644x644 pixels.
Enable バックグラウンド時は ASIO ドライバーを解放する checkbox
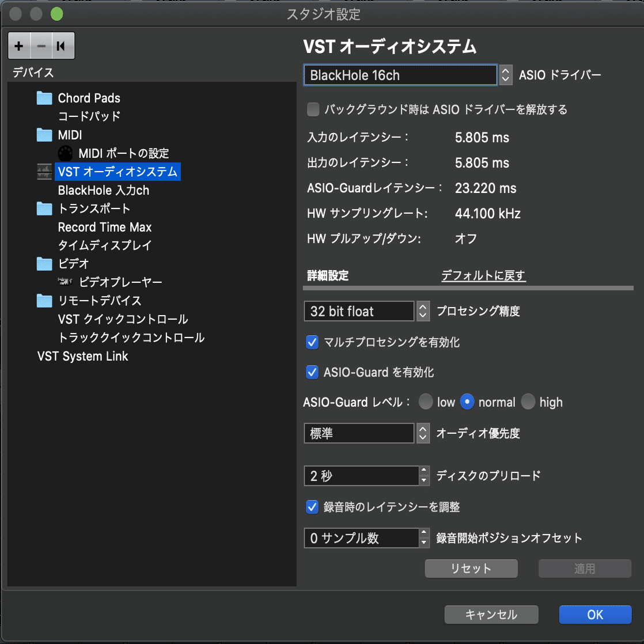click(313, 109)
